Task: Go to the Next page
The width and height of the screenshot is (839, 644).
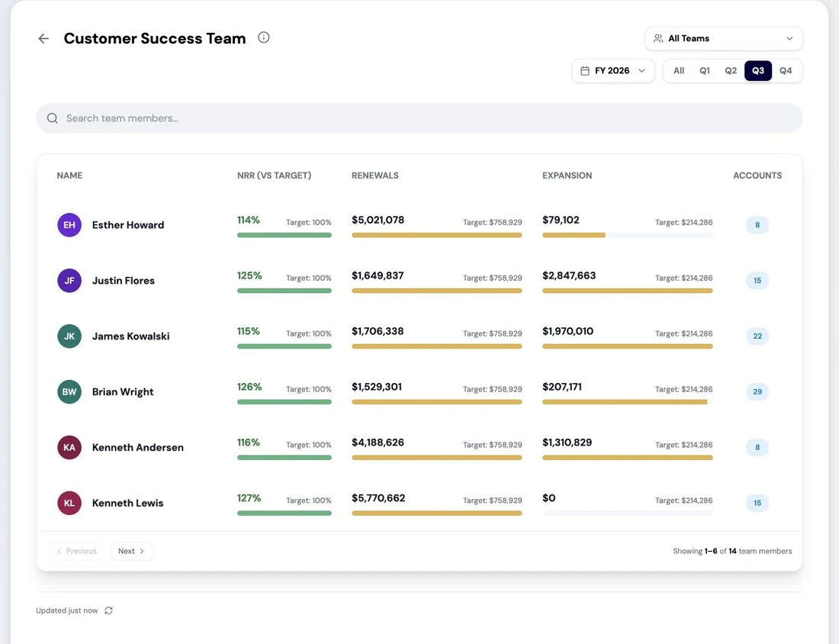Action: tap(132, 551)
